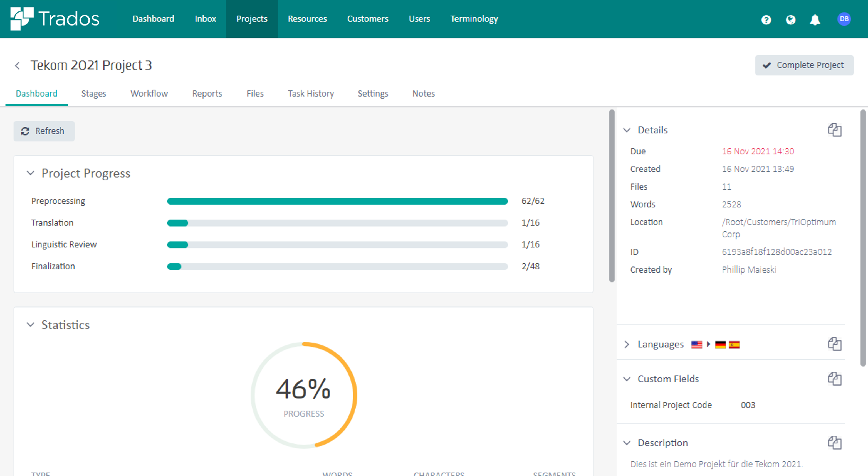Click the Preprocessing progress bar
The width and height of the screenshot is (868, 476).
pos(337,202)
